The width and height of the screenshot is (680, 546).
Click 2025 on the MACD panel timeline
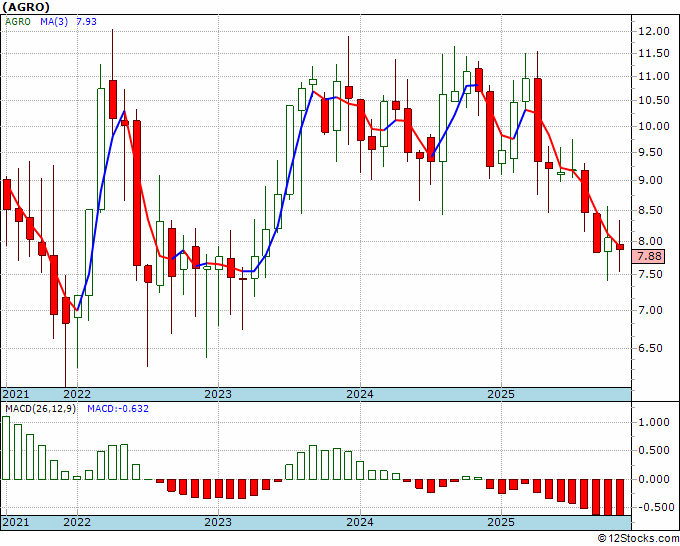[501, 522]
